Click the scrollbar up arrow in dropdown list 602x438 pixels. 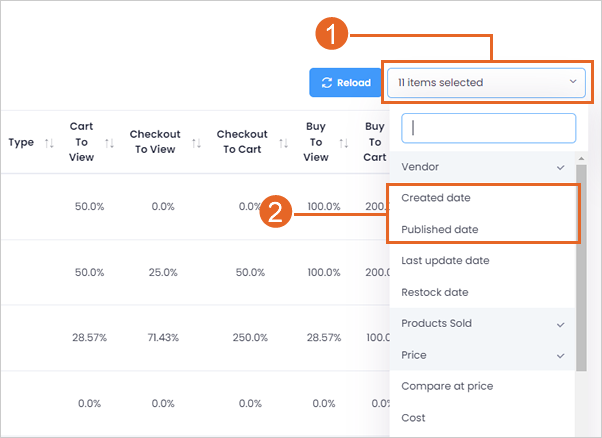tap(581, 158)
